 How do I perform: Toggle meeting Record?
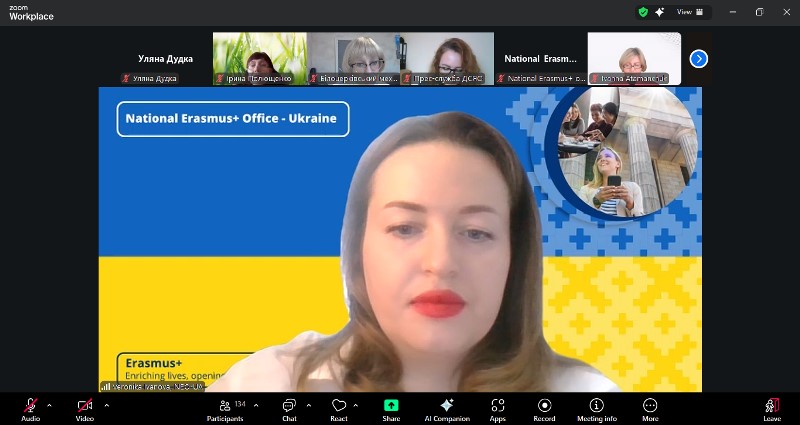[x=544, y=406]
